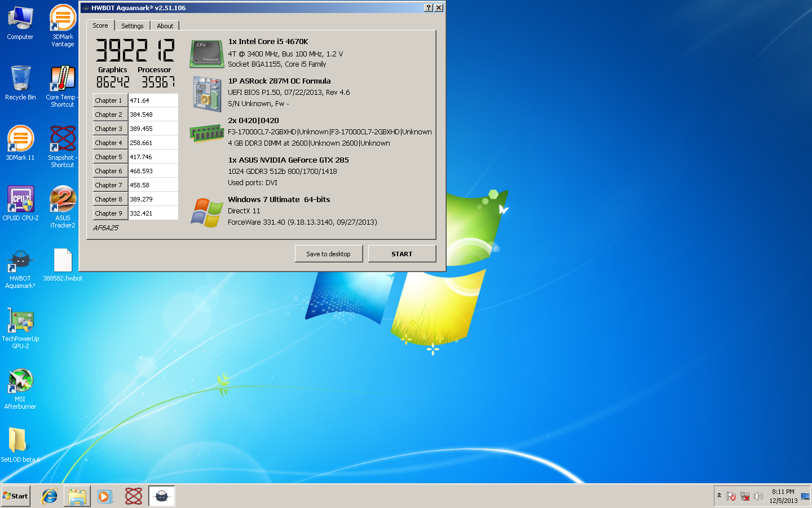Click the help question mark button
The image size is (812, 508).
tap(429, 8)
